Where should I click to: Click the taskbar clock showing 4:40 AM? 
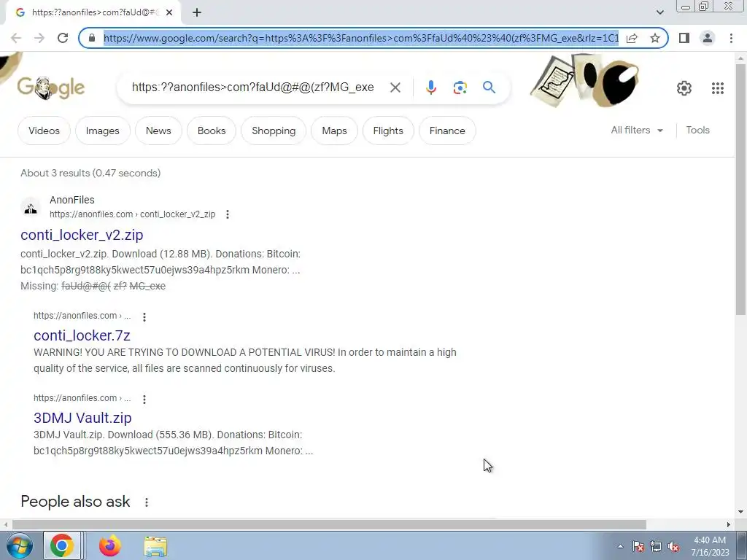click(x=710, y=546)
